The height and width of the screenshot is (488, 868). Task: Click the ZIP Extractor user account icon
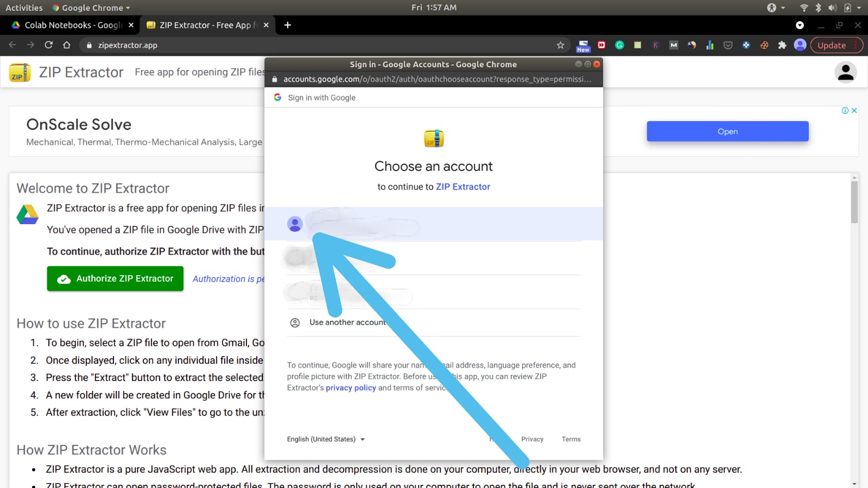click(x=846, y=72)
